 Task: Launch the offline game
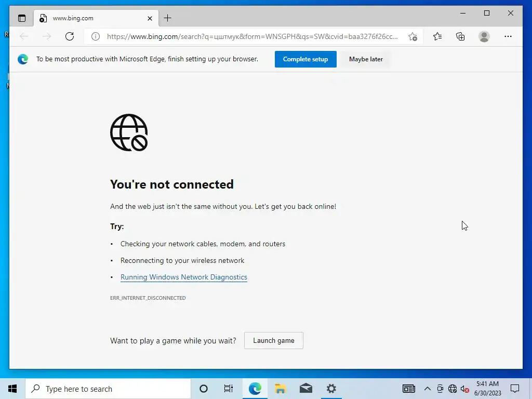point(273,340)
